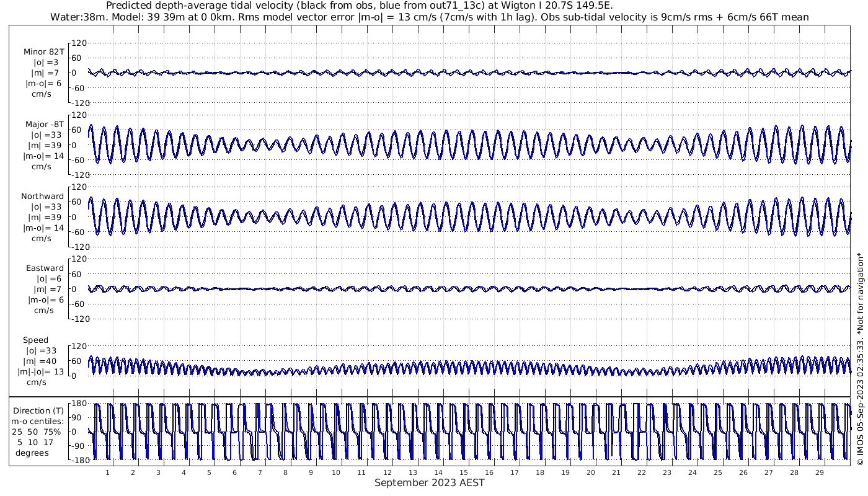The image size is (868, 496).
Task: Click the x-axis date label 26
Action: click(x=743, y=472)
